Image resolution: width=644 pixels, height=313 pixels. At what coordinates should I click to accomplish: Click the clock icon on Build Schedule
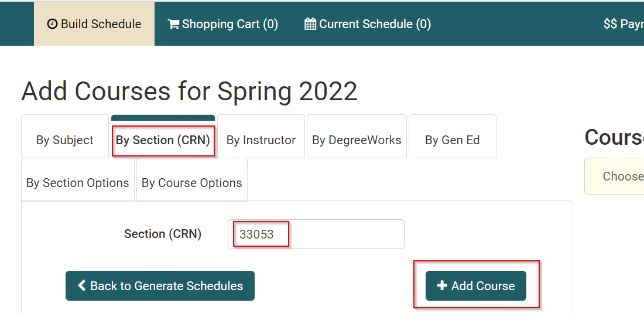click(x=53, y=24)
